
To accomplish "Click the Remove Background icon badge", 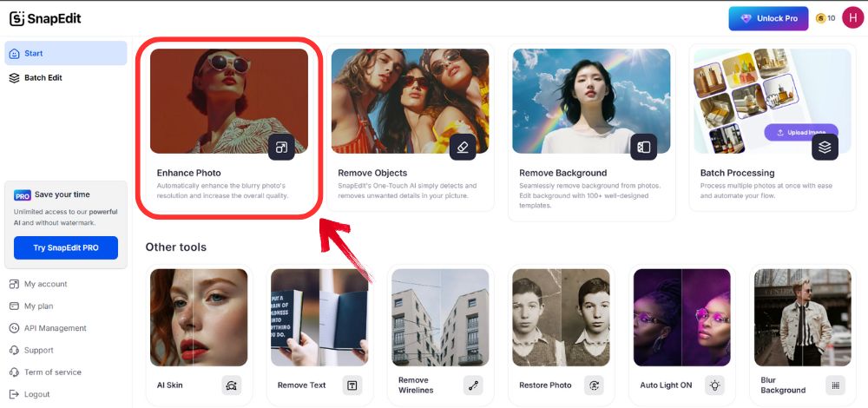I will click(643, 148).
